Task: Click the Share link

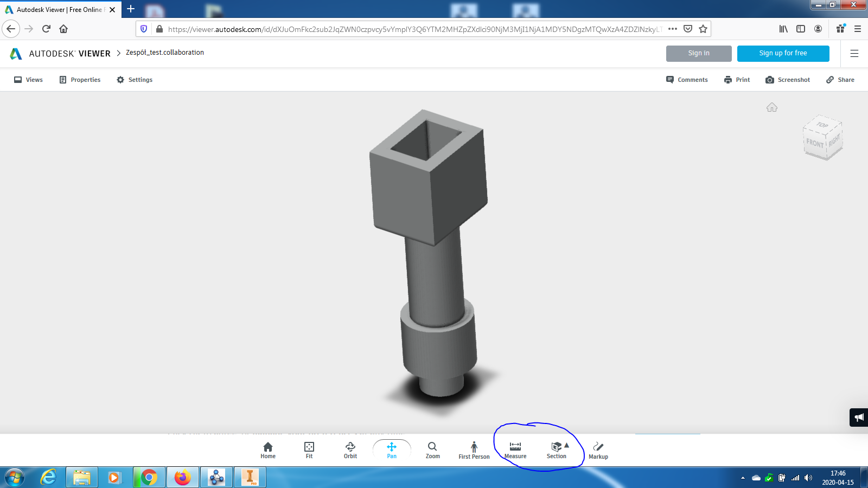Action: tap(840, 80)
